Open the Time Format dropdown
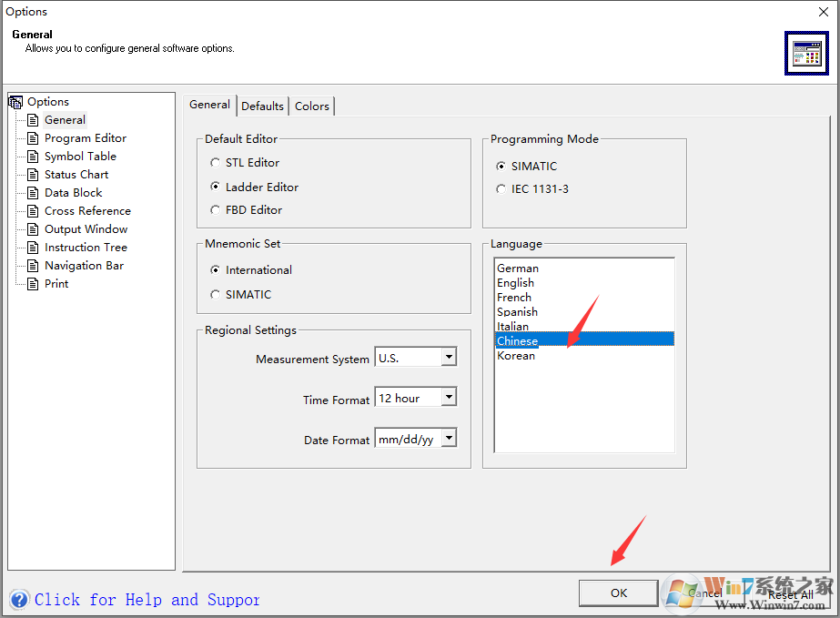Viewport: 840px width, 618px height. coord(449,397)
